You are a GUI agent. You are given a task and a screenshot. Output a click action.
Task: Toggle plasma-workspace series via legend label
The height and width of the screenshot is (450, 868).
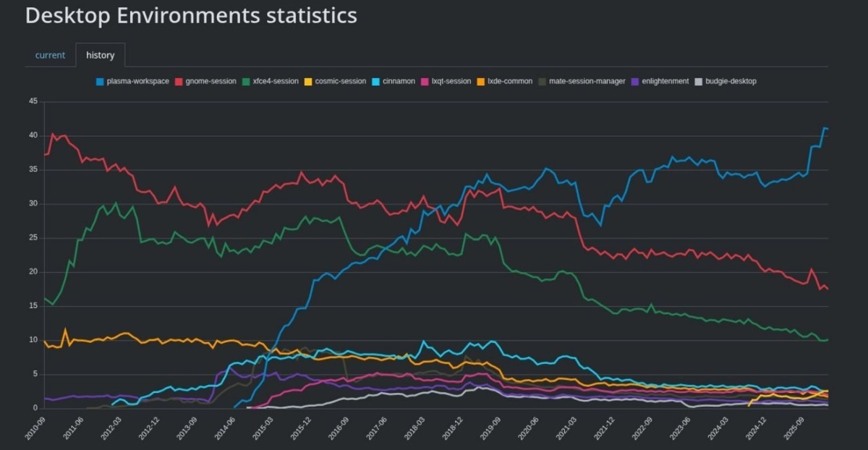[x=137, y=81]
